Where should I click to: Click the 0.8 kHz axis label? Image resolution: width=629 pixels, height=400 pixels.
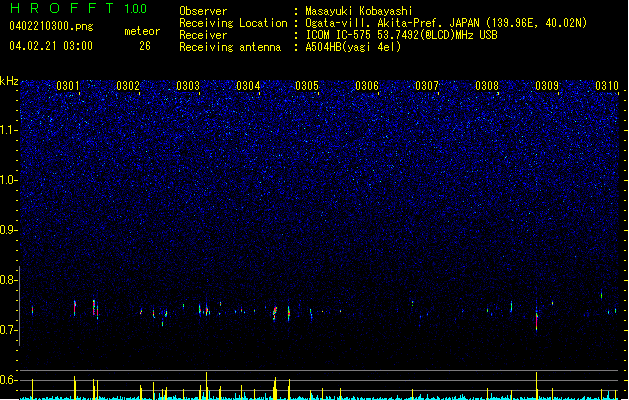[x=9, y=280]
